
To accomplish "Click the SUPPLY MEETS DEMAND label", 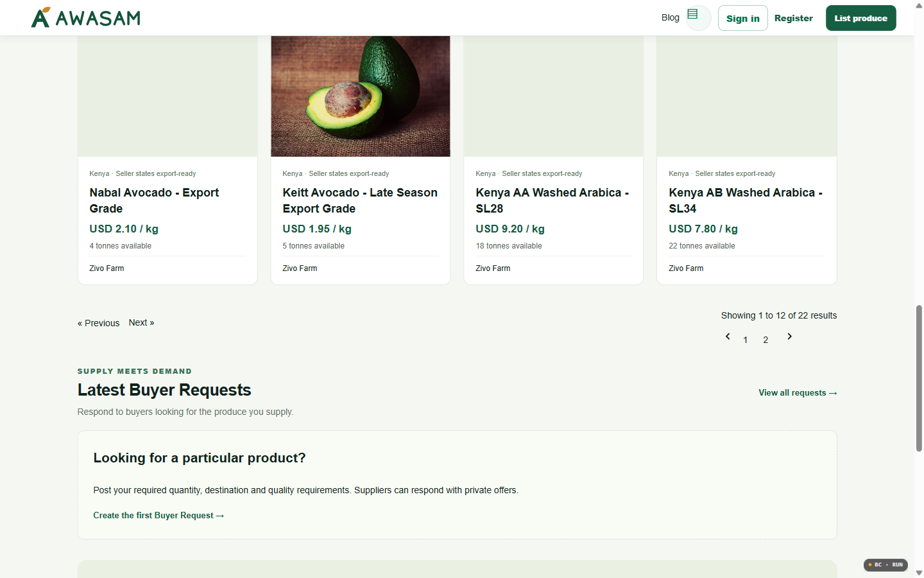I will tap(135, 371).
